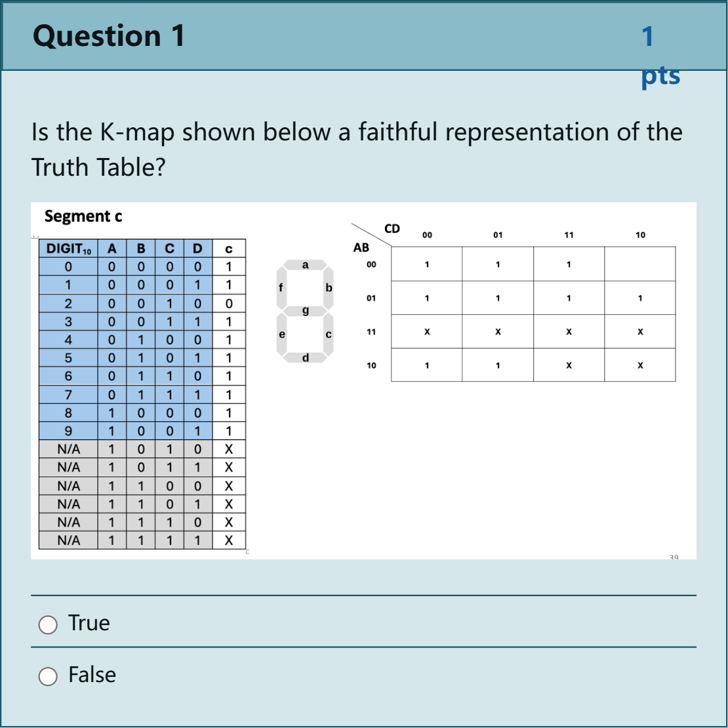The image size is (728, 728).
Task: Click the X entry in the N/A row
Action: pos(228,449)
